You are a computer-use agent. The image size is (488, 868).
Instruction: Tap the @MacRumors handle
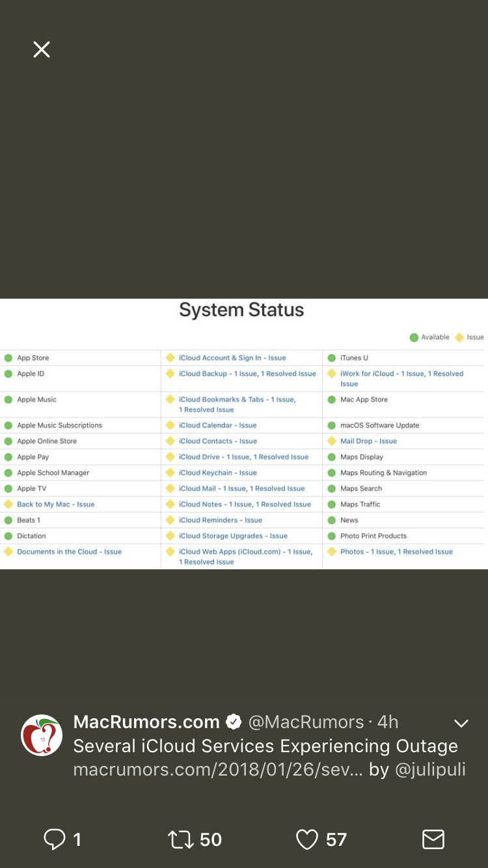306,722
